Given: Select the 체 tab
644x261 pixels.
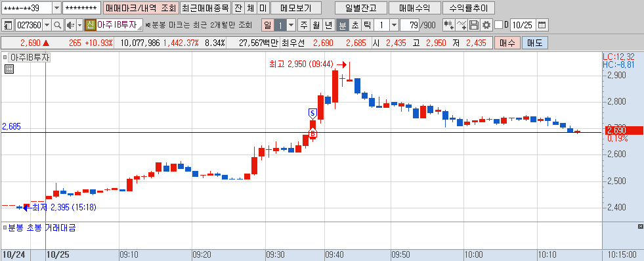Looking at the screenshot, I should pyautogui.click(x=251, y=8).
